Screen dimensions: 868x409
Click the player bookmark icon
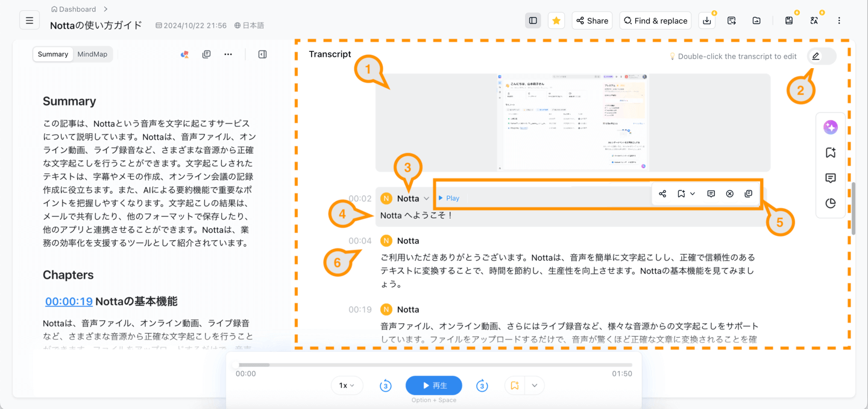[x=515, y=385]
